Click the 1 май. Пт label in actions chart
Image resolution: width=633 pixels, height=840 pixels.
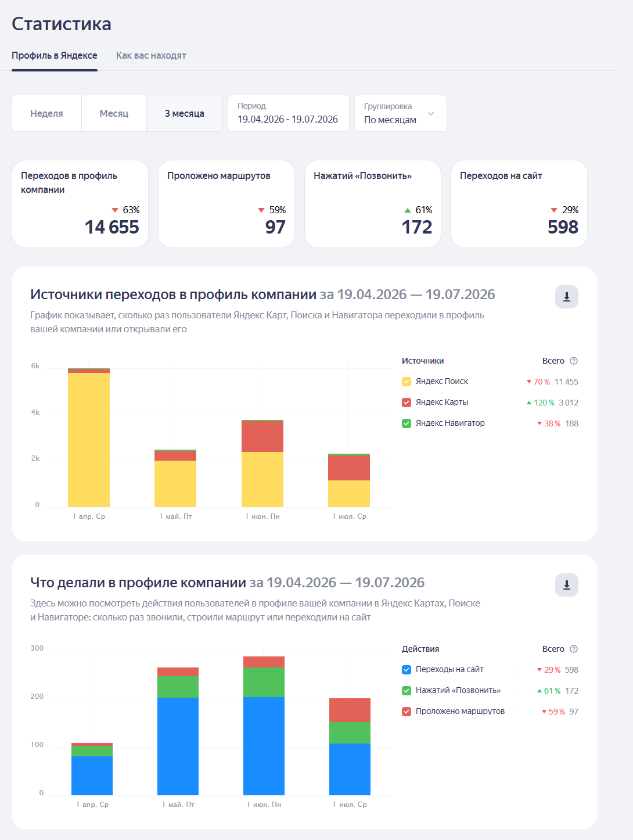178,805
